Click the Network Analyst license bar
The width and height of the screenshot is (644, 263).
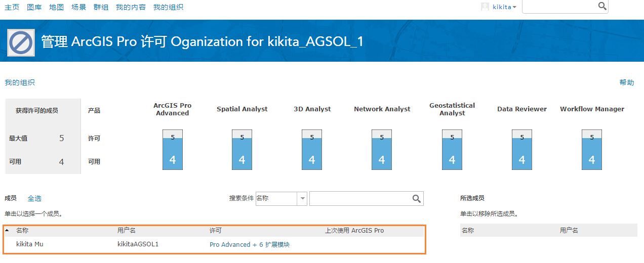(x=382, y=149)
